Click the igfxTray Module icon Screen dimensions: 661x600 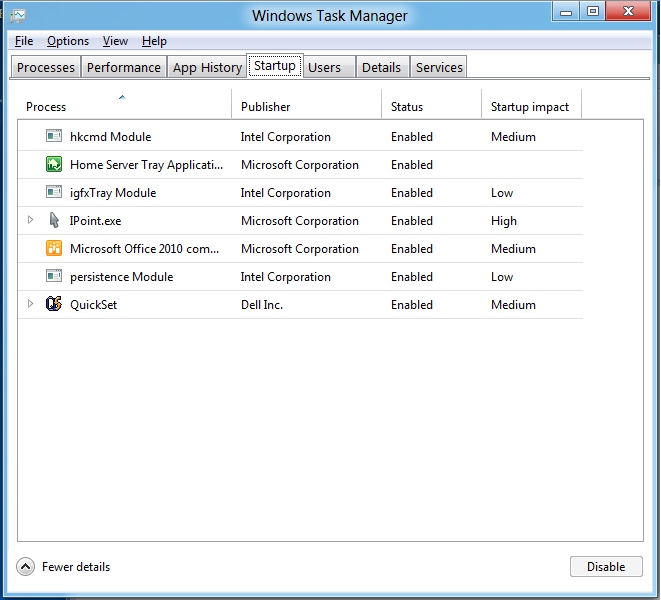click(54, 192)
